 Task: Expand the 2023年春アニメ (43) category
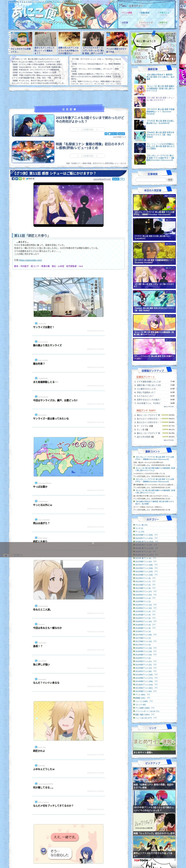point(155,561)
